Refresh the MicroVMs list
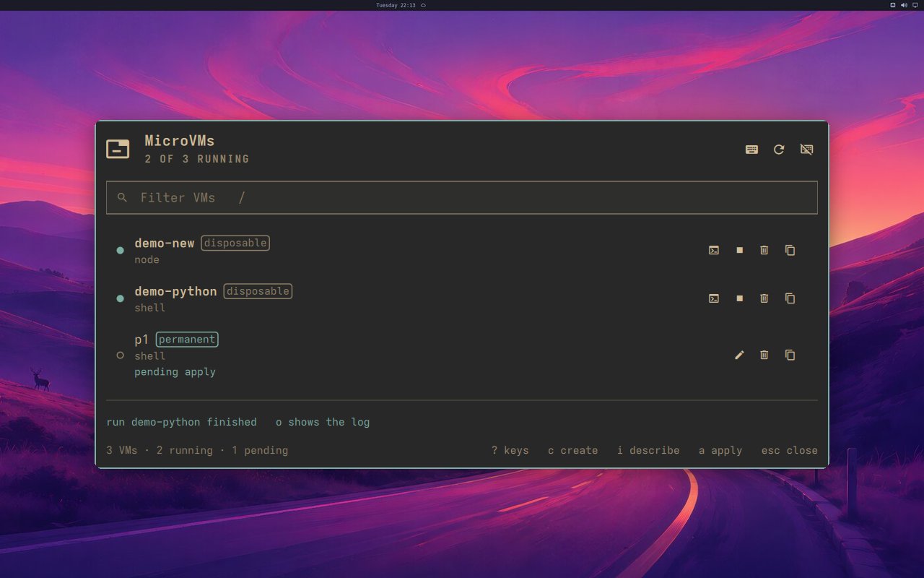 point(779,150)
